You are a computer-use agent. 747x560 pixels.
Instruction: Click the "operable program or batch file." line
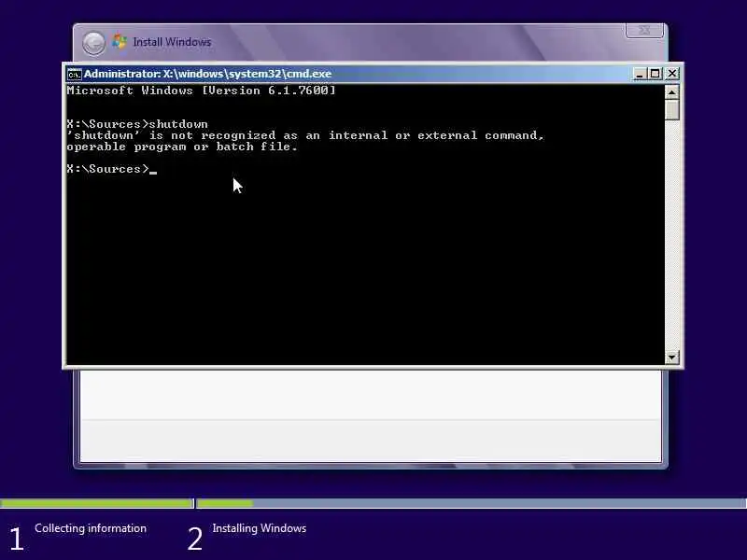point(182,147)
